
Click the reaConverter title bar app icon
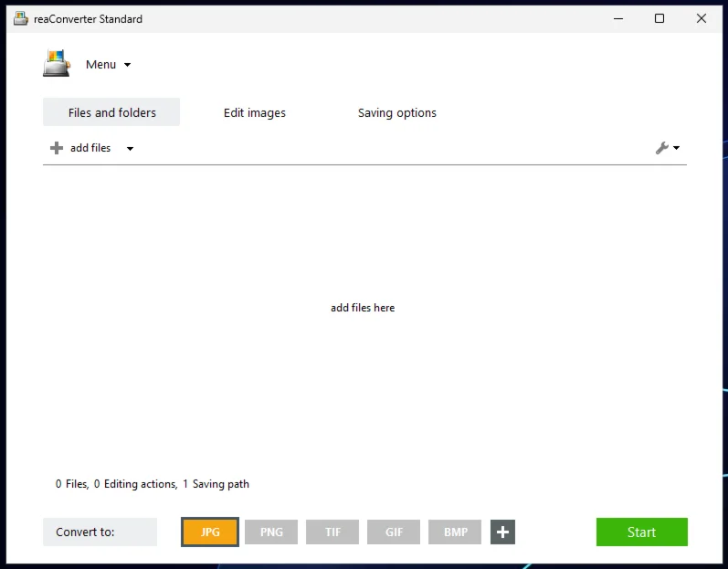21,18
